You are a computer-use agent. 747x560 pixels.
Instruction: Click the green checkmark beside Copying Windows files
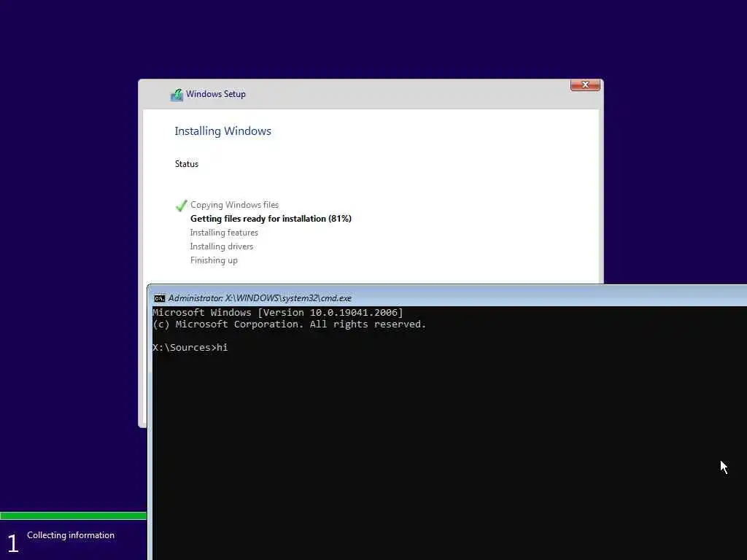pyautogui.click(x=181, y=205)
